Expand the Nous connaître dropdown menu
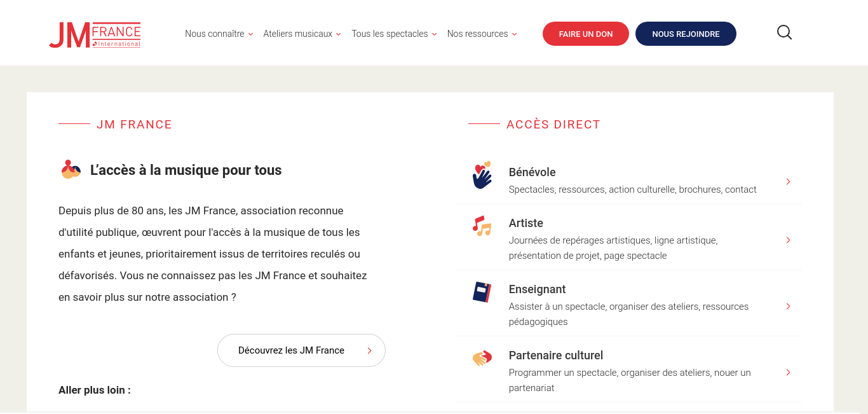Viewport: 868px width, 414px height. [219, 34]
